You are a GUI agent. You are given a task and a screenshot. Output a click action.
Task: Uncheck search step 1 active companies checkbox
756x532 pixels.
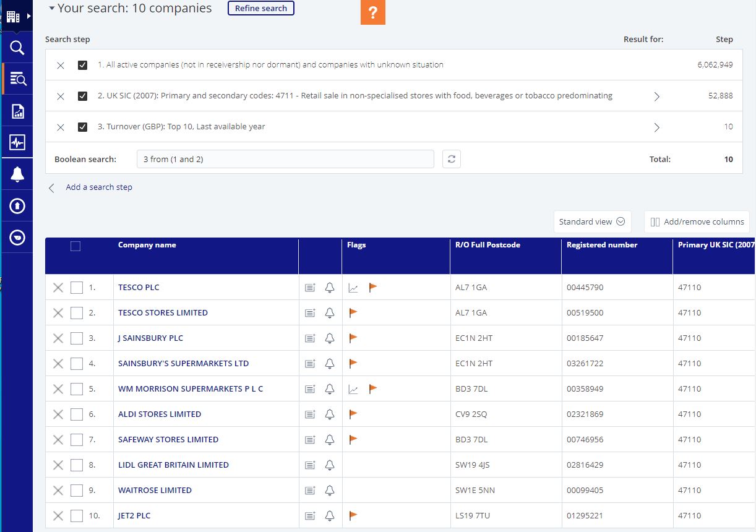(x=82, y=65)
